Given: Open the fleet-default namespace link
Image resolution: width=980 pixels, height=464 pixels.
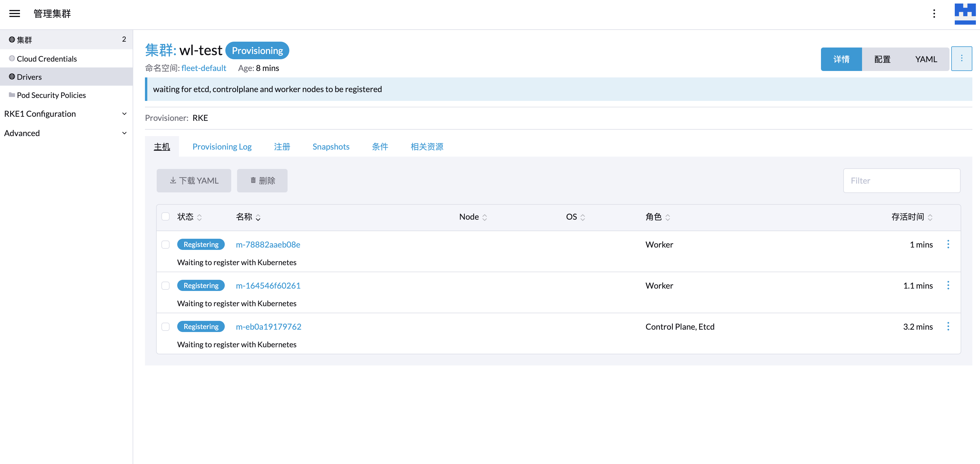Looking at the screenshot, I should 204,68.
